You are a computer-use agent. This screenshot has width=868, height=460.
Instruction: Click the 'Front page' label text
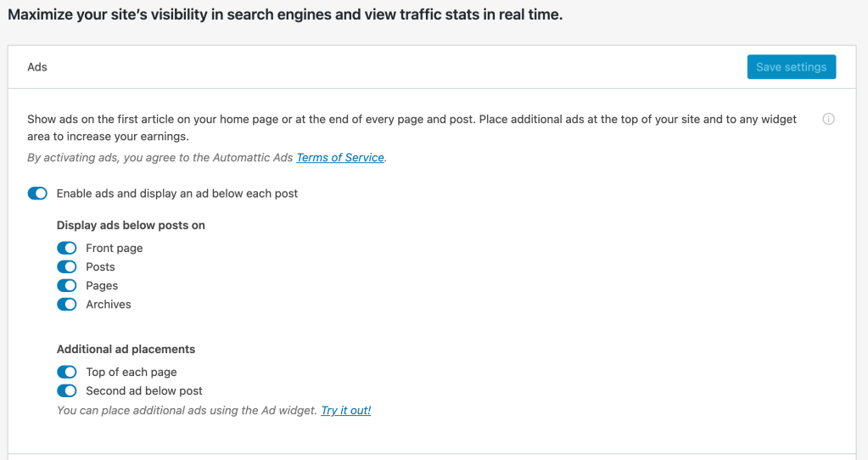[x=115, y=249]
